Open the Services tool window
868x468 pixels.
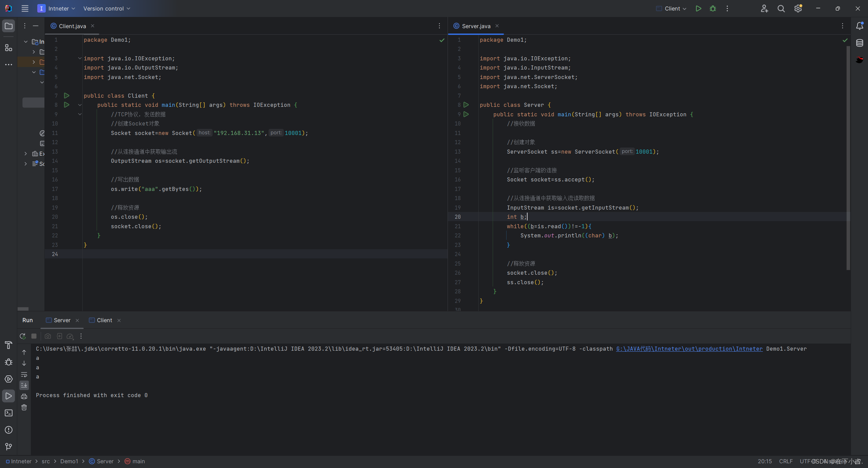(x=8, y=379)
